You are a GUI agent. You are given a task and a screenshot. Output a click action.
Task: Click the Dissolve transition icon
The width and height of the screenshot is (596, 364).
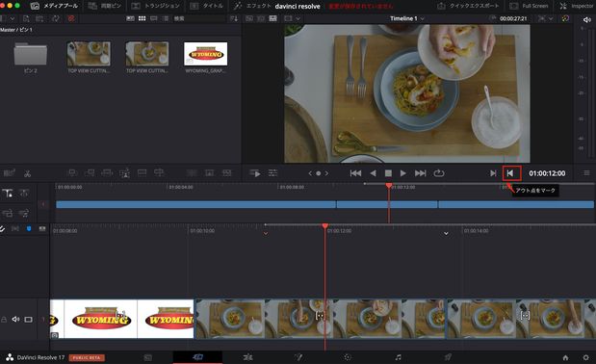pyautogui.click(x=209, y=173)
